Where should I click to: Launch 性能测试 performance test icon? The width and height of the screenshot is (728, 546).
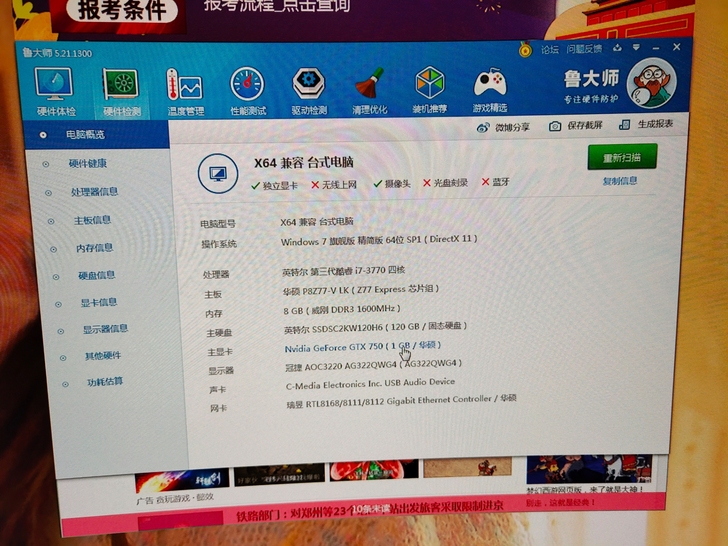[x=248, y=91]
